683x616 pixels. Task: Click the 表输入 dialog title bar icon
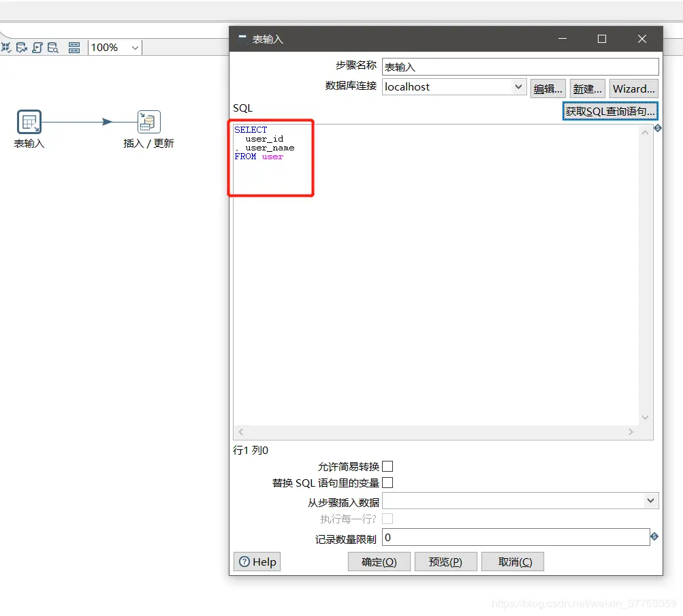[x=242, y=38]
